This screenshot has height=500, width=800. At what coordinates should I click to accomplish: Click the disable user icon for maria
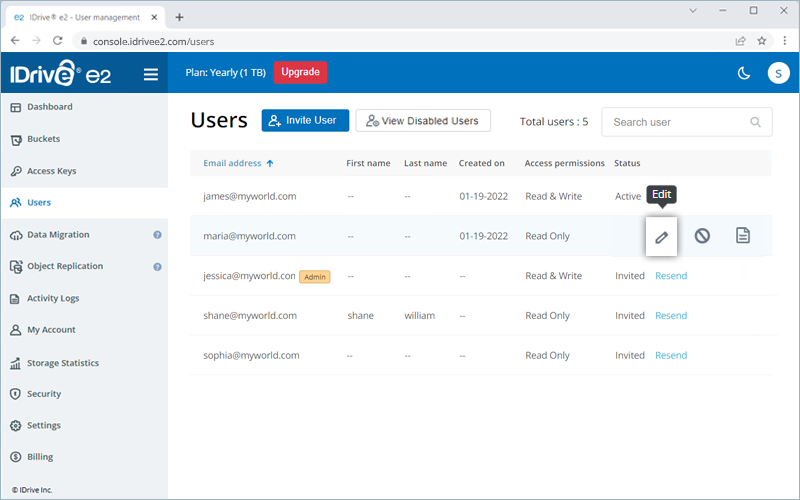tap(702, 236)
